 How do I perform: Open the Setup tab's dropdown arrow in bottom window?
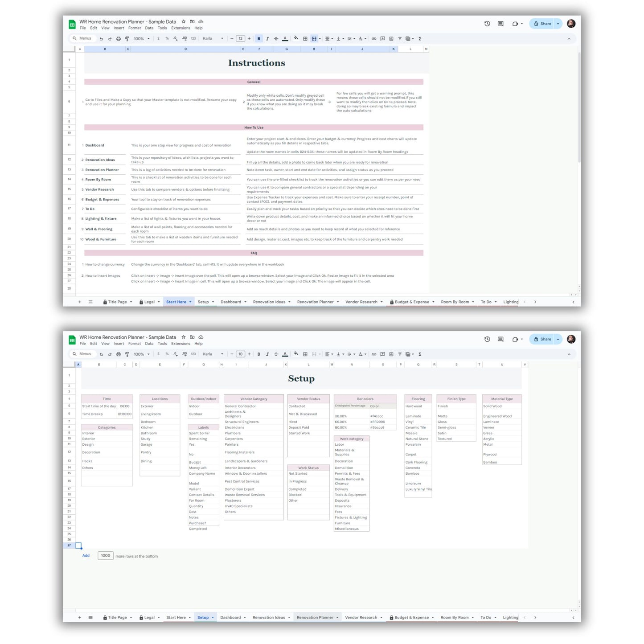(213, 618)
